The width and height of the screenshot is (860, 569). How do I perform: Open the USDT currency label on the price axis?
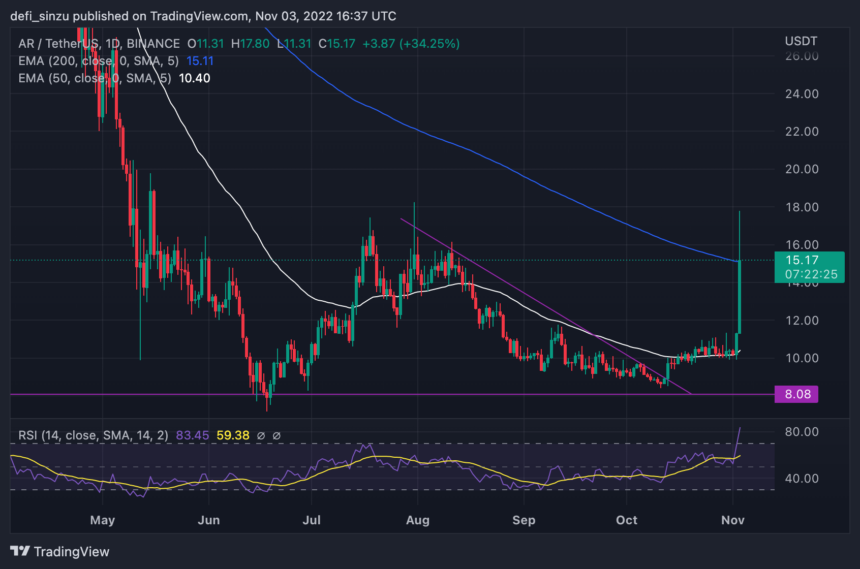tap(803, 39)
